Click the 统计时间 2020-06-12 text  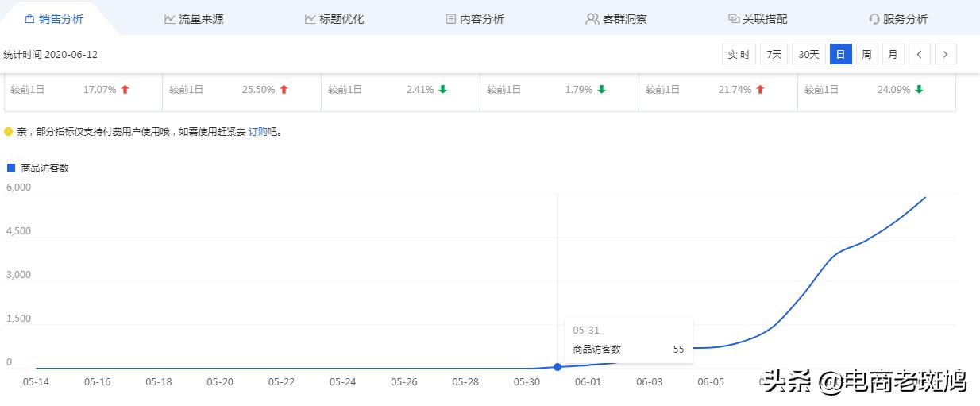pyautogui.click(x=50, y=55)
